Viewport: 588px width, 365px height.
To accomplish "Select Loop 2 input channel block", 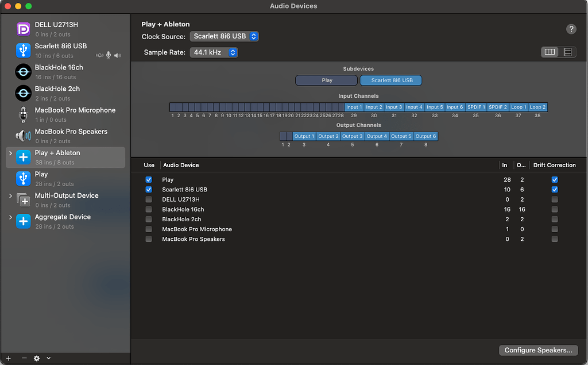I will coord(537,107).
